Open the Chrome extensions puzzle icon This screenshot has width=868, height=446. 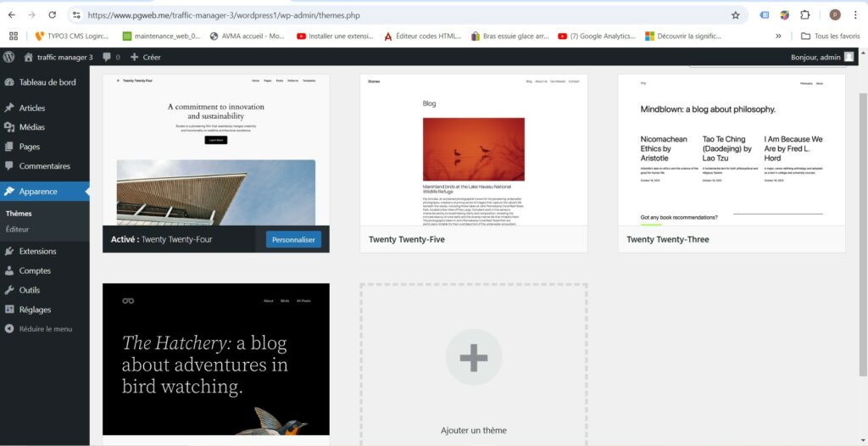pyautogui.click(x=805, y=15)
